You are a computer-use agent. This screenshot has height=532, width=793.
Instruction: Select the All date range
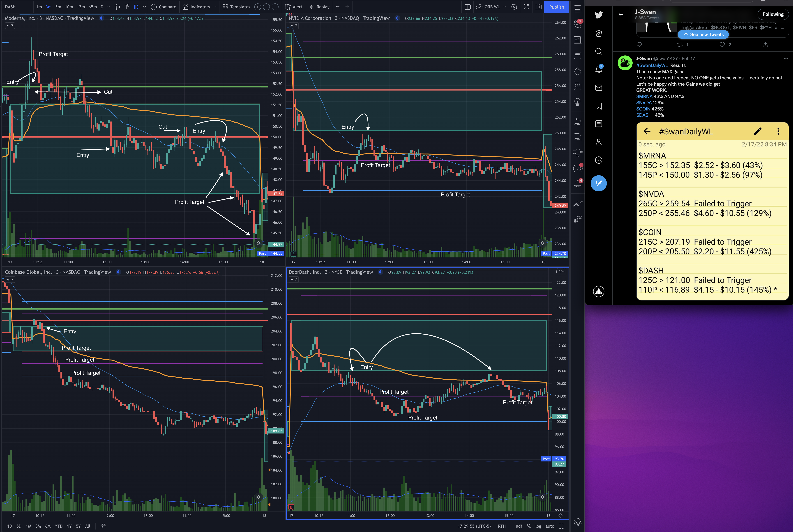[x=88, y=526]
